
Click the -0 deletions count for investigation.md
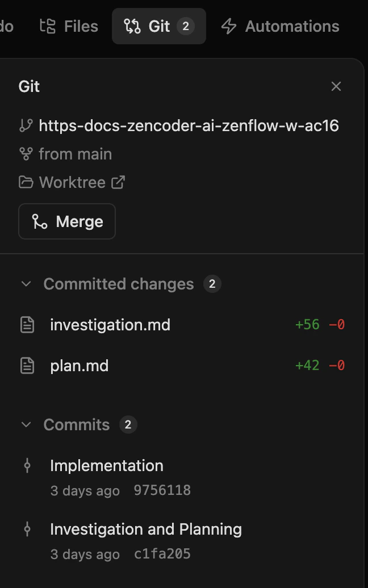337,325
